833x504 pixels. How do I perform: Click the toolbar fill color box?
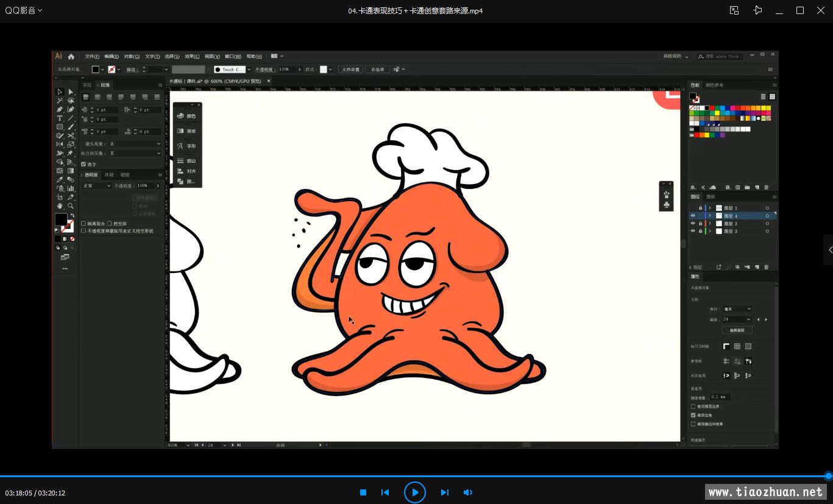click(x=61, y=220)
